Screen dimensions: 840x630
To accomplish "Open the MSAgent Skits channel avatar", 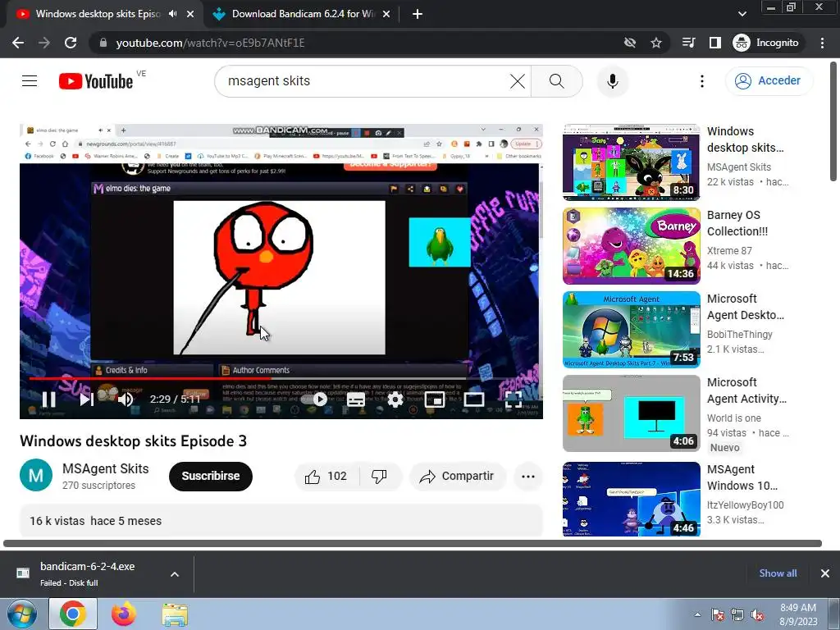I will pyautogui.click(x=36, y=475).
